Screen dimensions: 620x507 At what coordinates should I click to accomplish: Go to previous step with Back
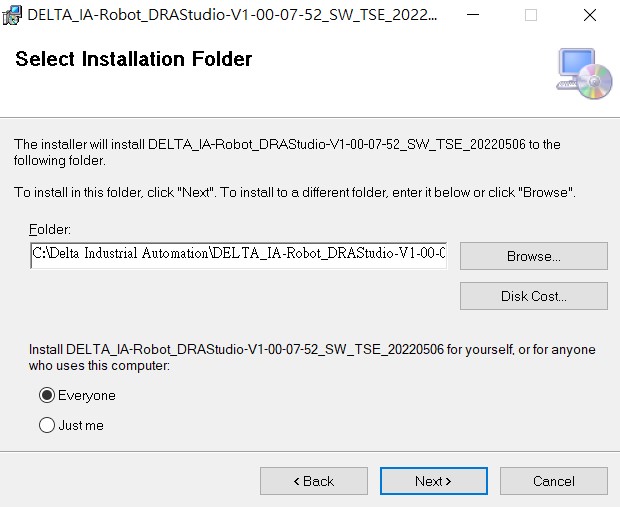pyautogui.click(x=314, y=481)
